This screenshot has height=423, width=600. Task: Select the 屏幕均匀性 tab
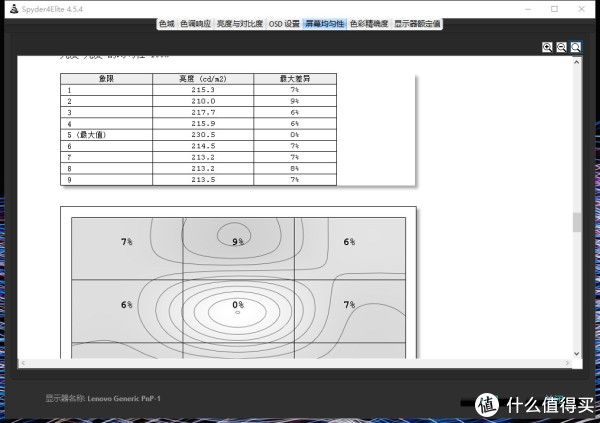pyautogui.click(x=324, y=23)
